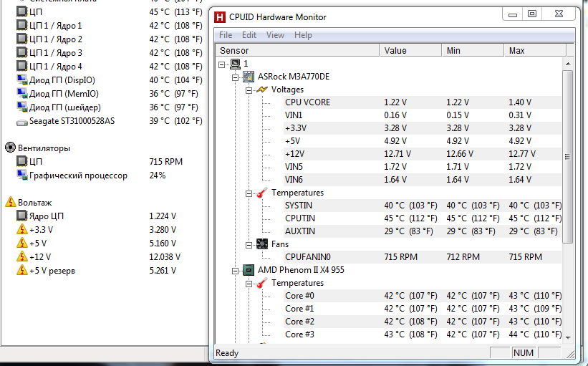Collapse the motherboard Temperatures group
Viewport: 588px width, 366px height.
coord(249,193)
